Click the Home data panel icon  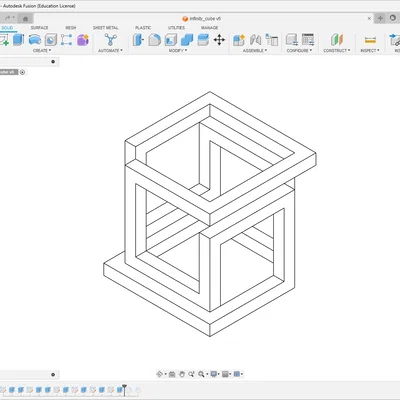point(25,19)
